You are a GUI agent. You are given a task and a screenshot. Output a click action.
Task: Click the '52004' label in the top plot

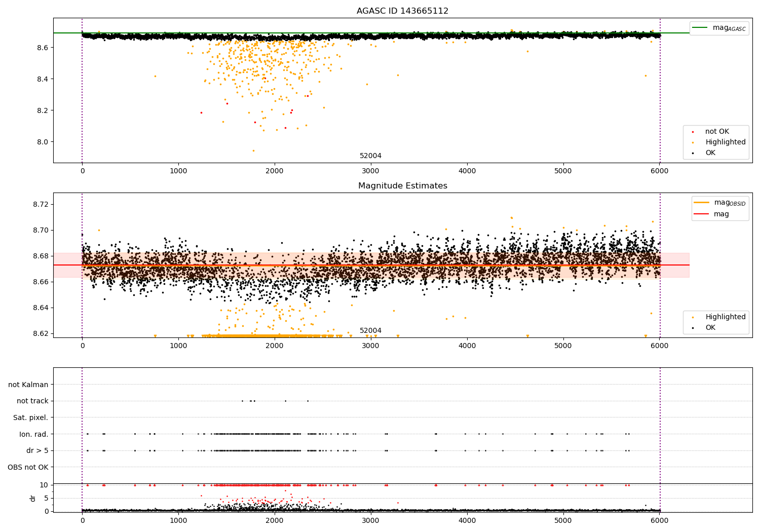370,156
